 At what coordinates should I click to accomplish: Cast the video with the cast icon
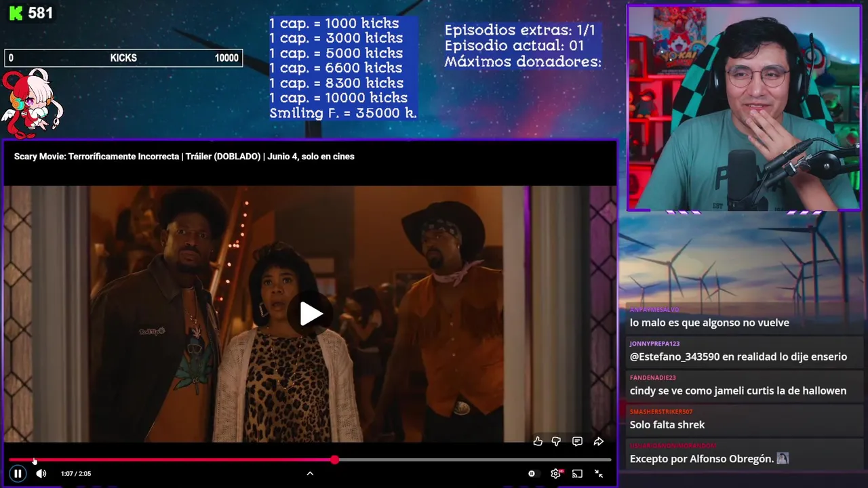click(577, 474)
